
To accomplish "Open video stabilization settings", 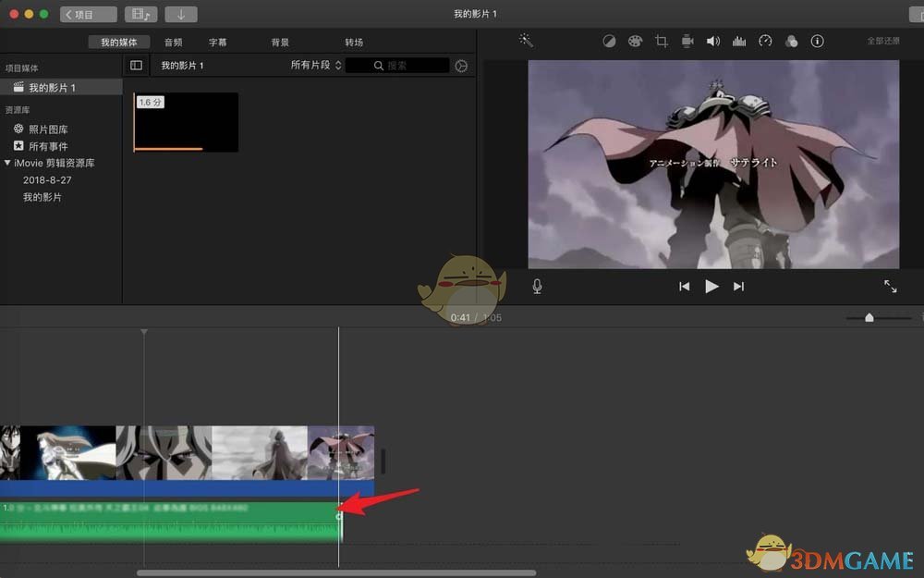I will (x=687, y=41).
